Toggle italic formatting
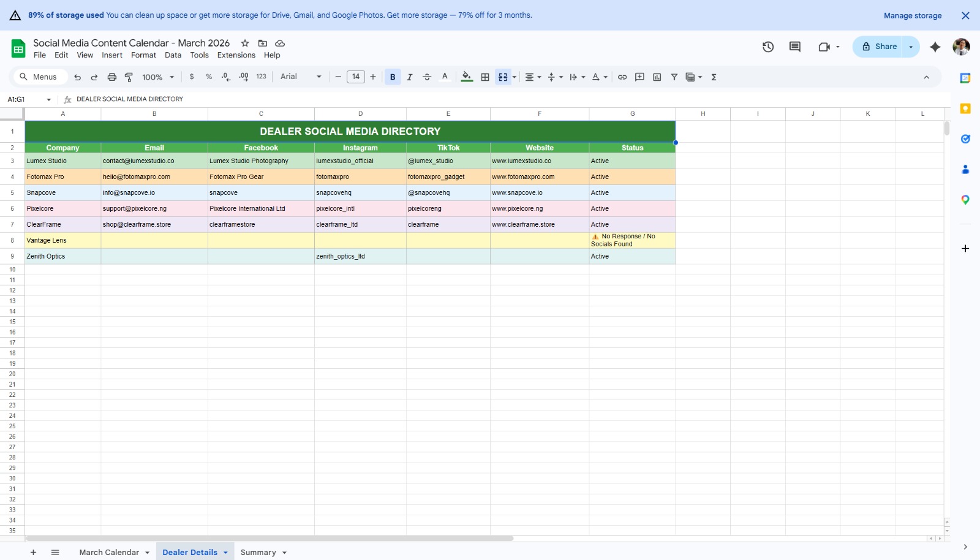Screen dimensions: 980x560 pyautogui.click(x=410, y=77)
